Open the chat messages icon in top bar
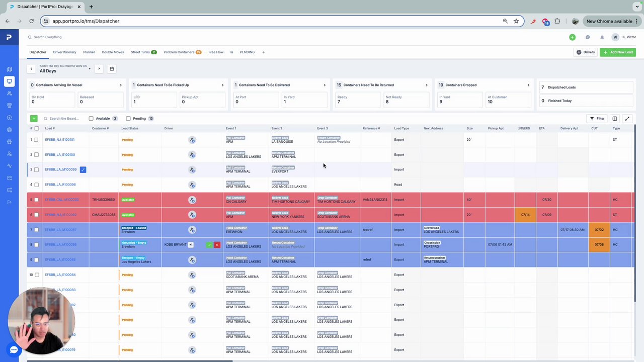Viewport: 644px width, 362px height. coord(587,37)
